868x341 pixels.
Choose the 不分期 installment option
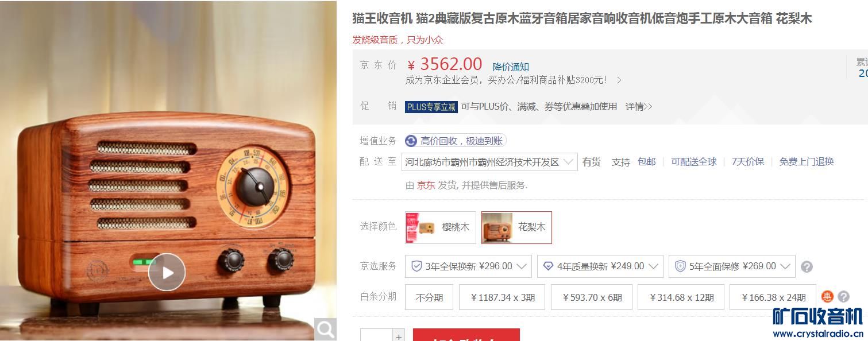(x=429, y=297)
